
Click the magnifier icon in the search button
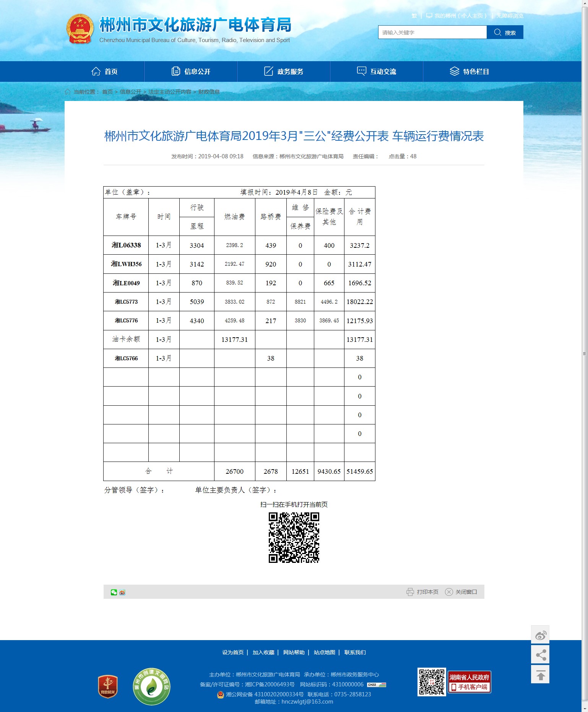tap(497, 32)
